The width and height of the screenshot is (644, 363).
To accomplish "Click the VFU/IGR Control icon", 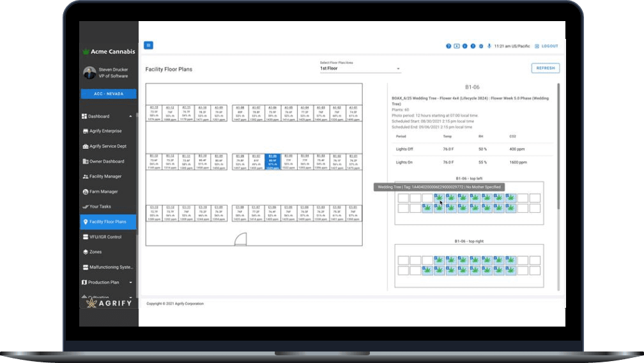I will pyautogui.click(x=86, y=237).
